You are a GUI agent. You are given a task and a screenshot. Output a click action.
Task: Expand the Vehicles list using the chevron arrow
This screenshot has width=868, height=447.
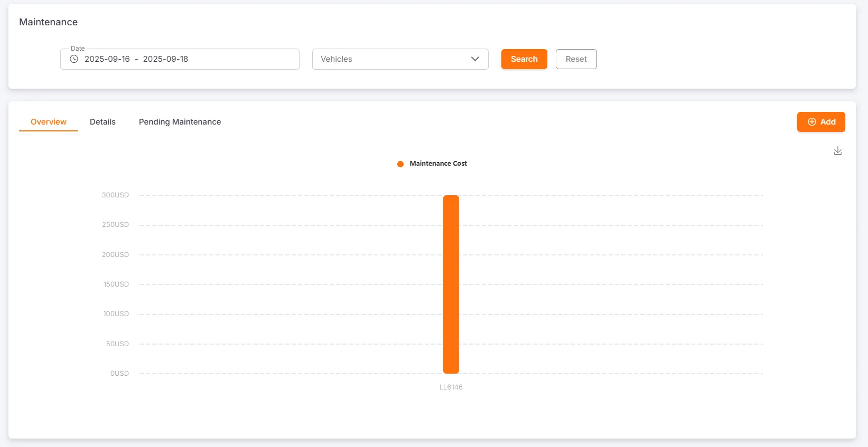[475, 59]
